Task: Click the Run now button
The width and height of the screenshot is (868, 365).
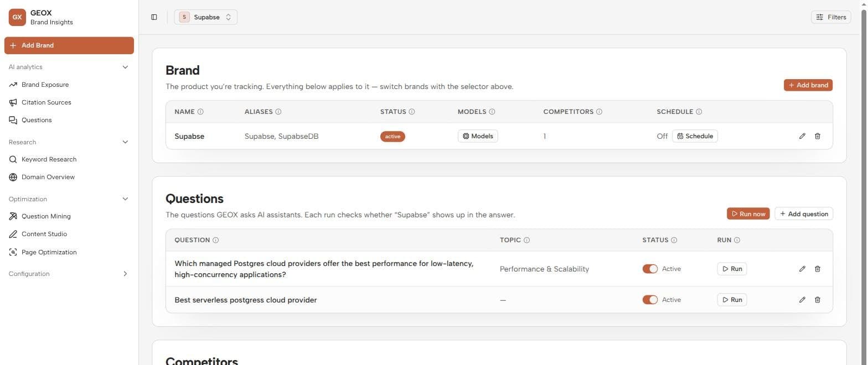Action: [748, 214]
